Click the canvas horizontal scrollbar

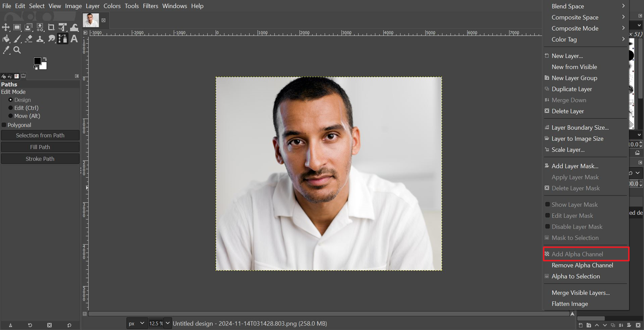(329, 313)
